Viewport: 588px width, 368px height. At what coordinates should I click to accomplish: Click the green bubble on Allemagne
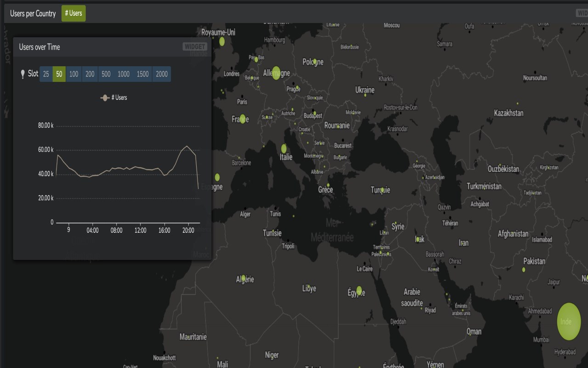(x=276, y=73)
